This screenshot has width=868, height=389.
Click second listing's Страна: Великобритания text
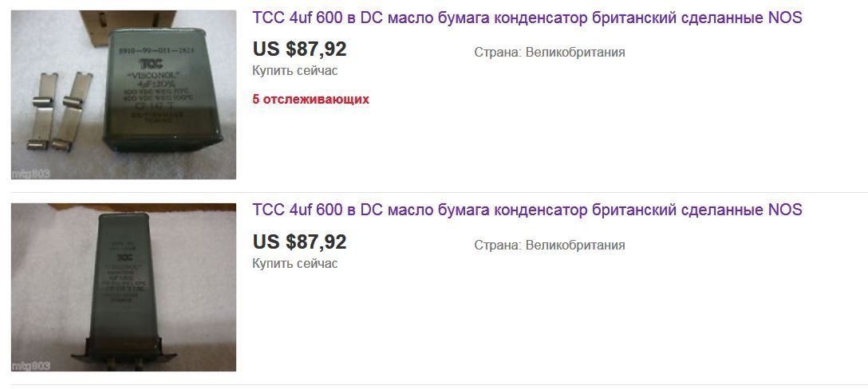click(549, 246)
